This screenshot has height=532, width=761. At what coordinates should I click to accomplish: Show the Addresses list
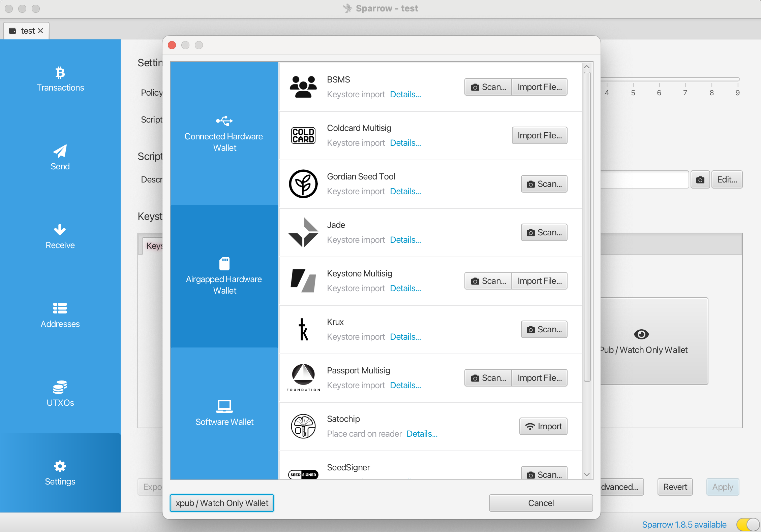60,315
